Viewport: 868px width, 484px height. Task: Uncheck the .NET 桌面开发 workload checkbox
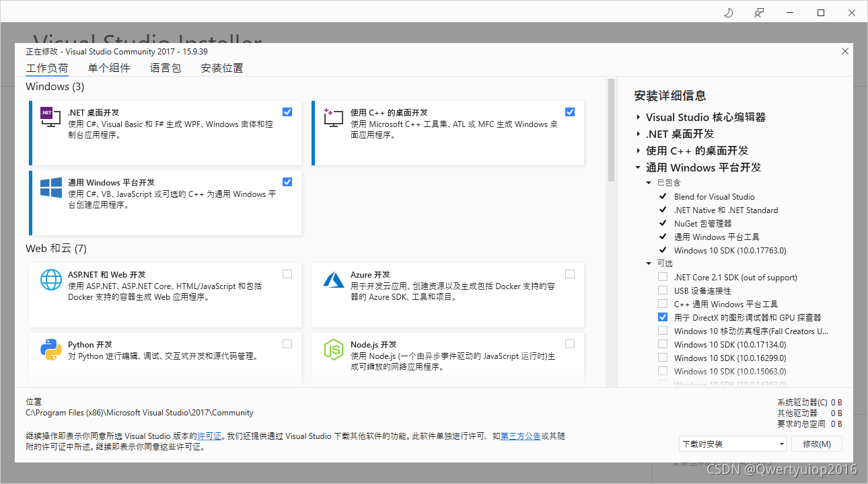coord(287,112)
